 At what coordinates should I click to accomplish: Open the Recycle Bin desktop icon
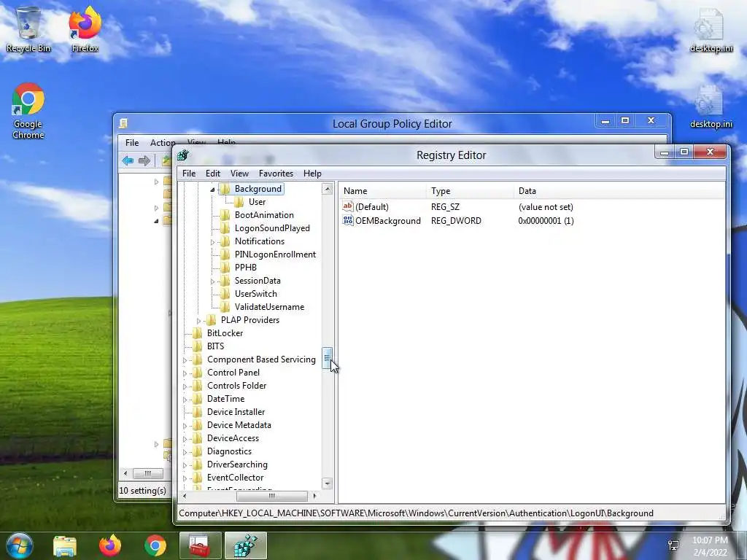[28, 29]
